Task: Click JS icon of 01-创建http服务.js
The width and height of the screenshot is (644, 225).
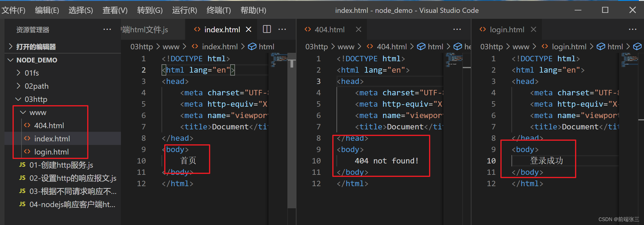Action: pyautogui.click(x=22, y=165)
